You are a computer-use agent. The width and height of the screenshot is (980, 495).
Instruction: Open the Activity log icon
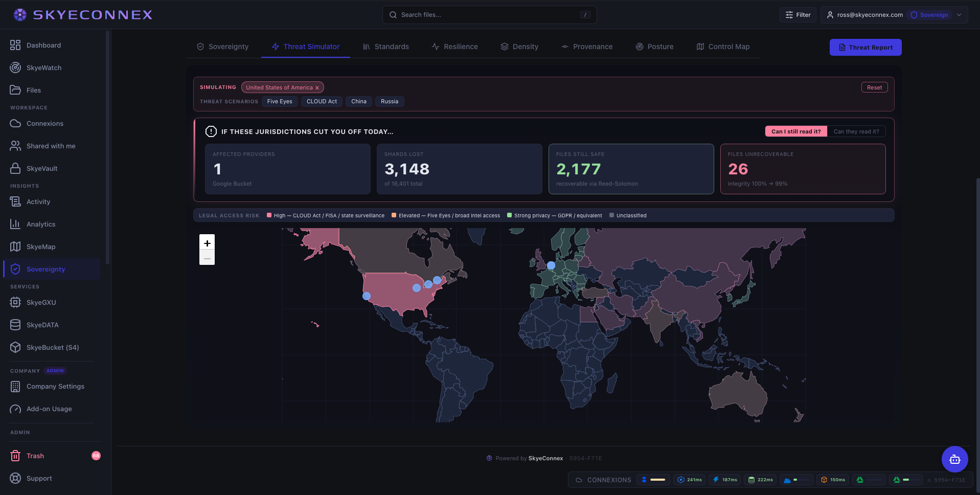(15, 201)
